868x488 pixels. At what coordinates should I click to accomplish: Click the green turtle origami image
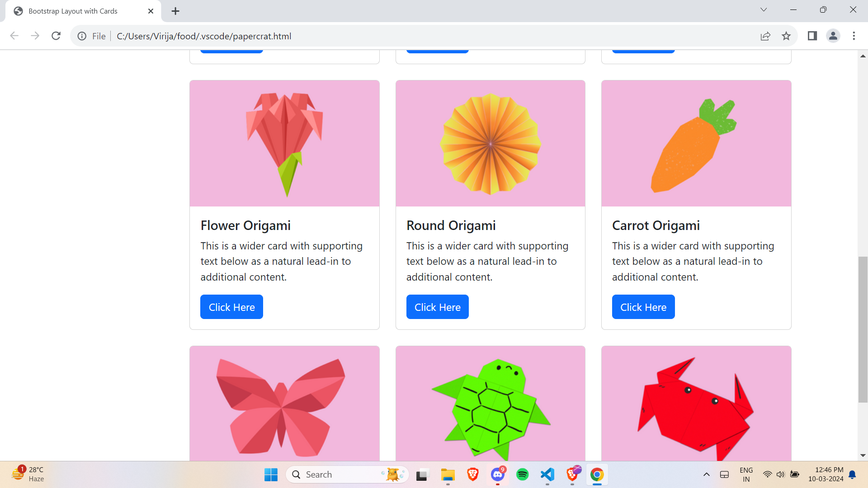coord(490,404)
